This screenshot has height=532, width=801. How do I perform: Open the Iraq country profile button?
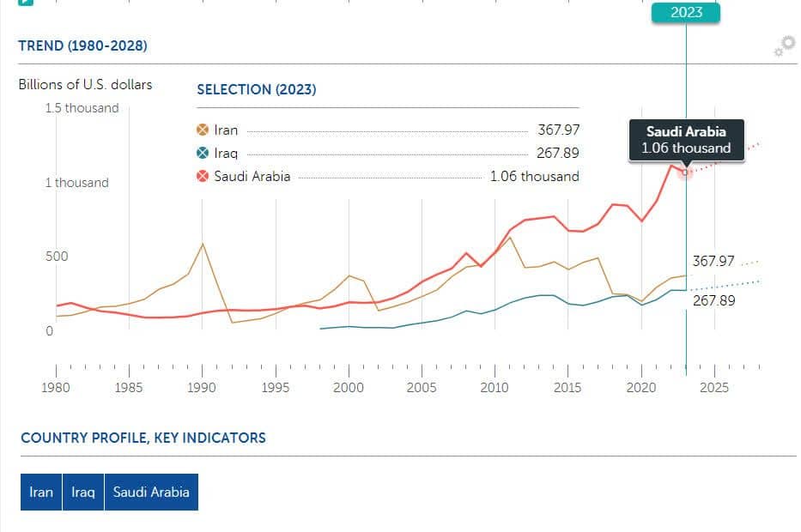(x=82, y=492)
